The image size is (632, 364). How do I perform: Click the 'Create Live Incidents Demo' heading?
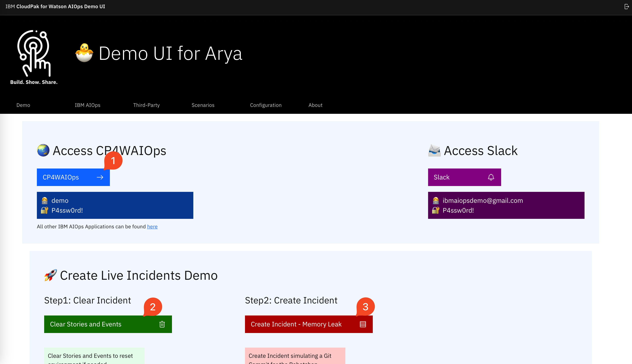pyautogui.click(x=139, y=275)
